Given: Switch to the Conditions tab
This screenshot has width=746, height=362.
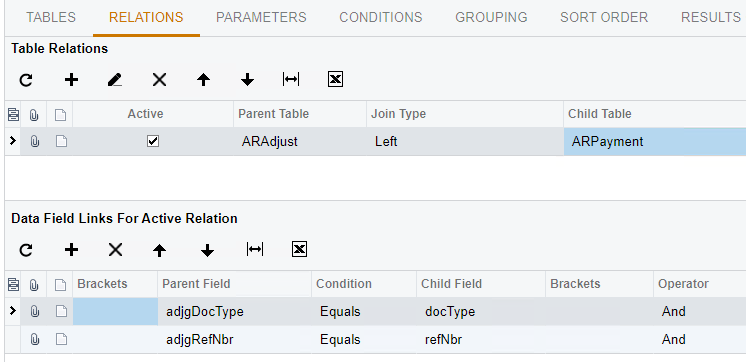Looking at the screenshot, I should [x=381, y=18].
